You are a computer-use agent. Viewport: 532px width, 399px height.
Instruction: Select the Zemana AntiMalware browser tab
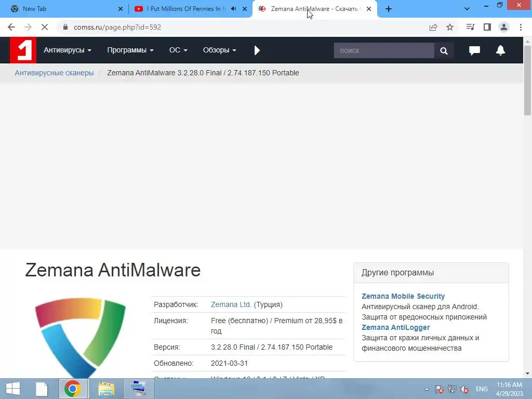tap(314, 9)
